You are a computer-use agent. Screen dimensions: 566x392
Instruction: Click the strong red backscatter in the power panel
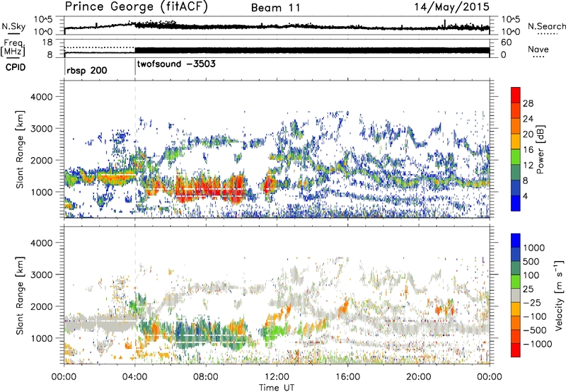coord(209,188)
